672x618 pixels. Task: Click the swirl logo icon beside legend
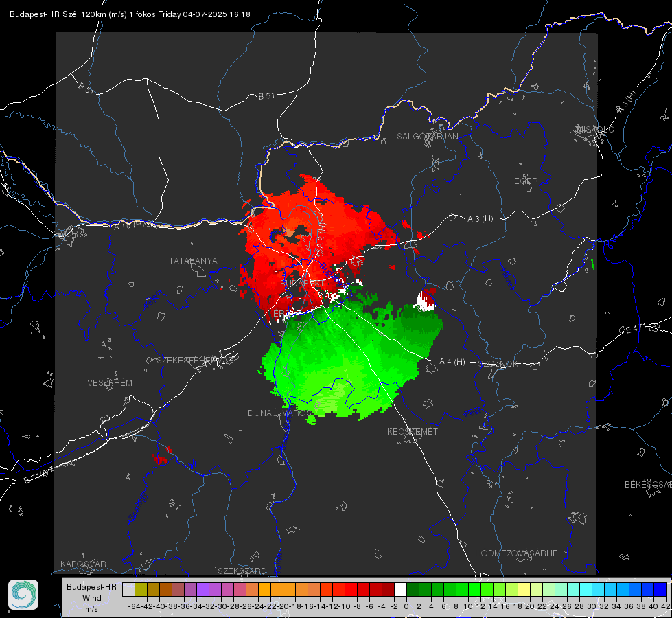(x=23, y=595)
